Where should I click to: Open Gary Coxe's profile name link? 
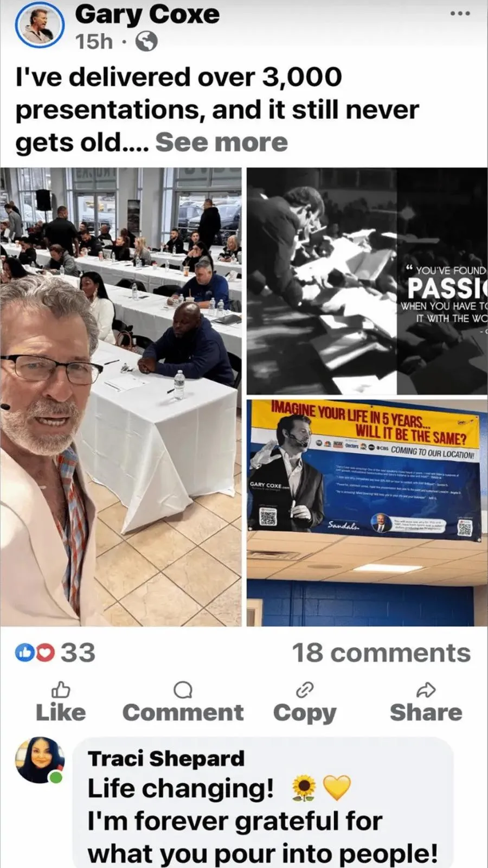tap(147, 15)
